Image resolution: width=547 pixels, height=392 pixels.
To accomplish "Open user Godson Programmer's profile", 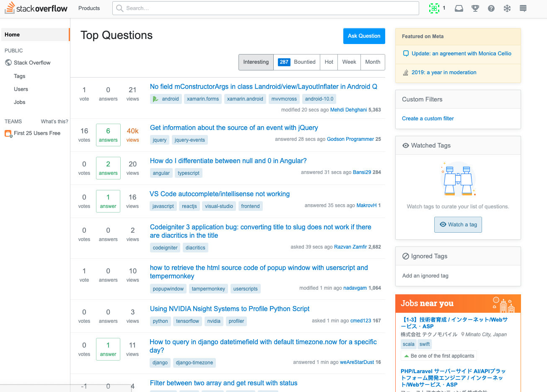I will click(350, 139).
